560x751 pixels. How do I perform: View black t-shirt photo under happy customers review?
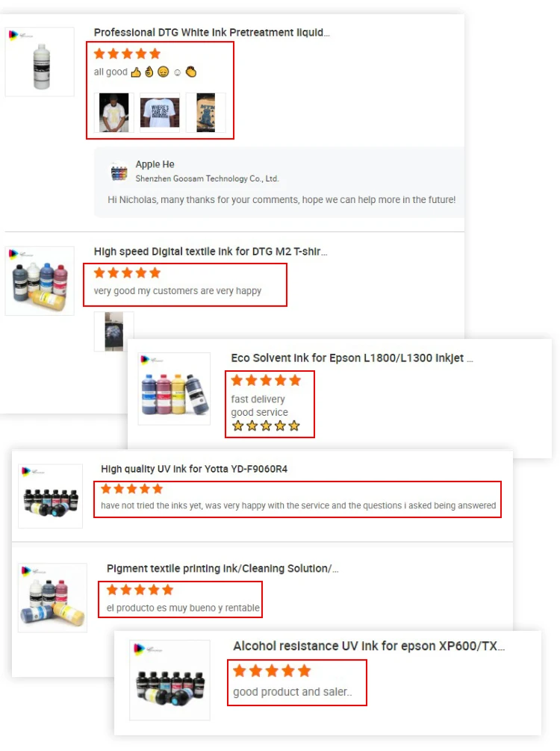tap(114, 331)
